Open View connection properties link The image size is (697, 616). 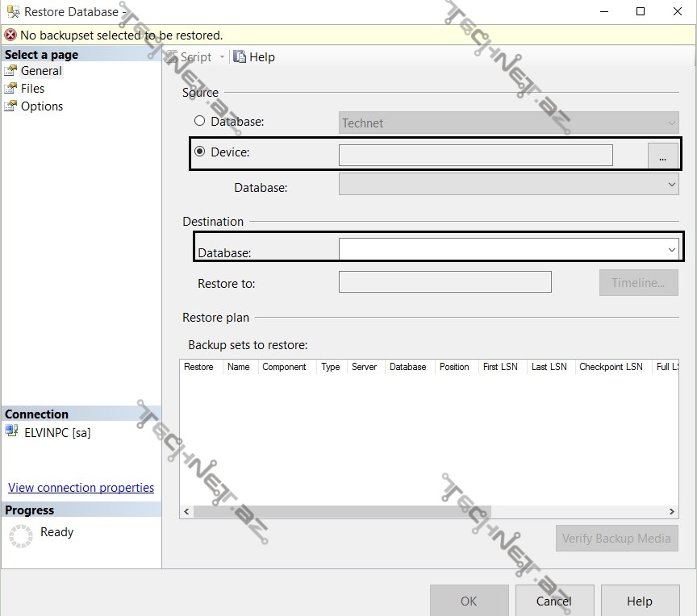click(x=81, y=488)
